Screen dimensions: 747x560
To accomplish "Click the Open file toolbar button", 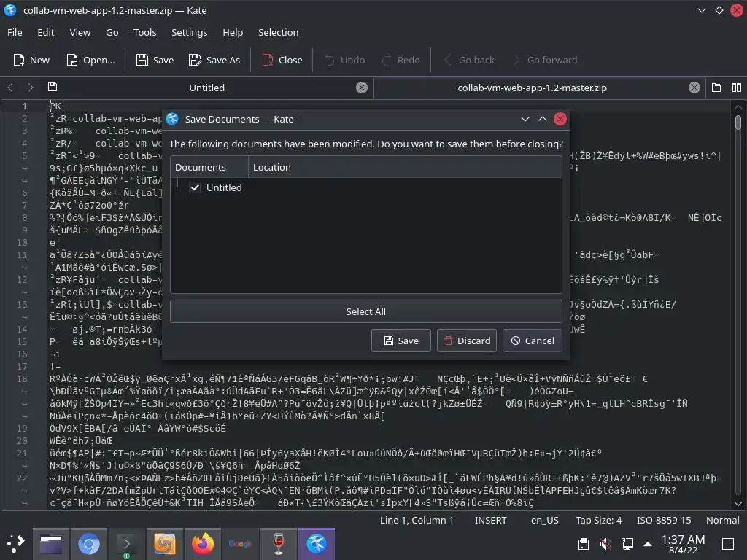I will [90, 60].
